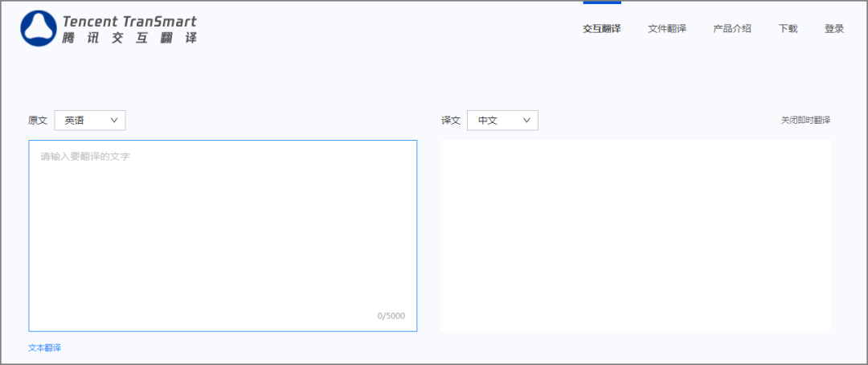Click the Tencent TranSmart title text
Image resolution: width=868 pixels, height=365 pixels.
point(129,22)
